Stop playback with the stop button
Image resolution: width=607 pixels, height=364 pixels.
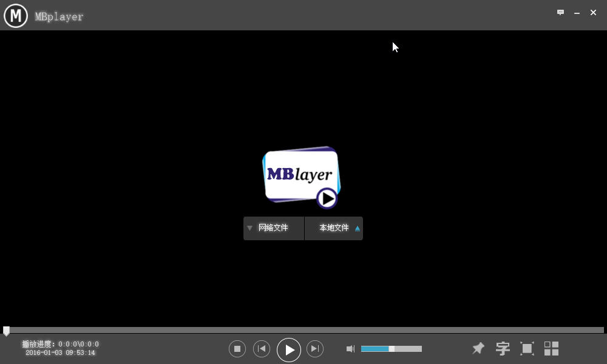[237, 349]
